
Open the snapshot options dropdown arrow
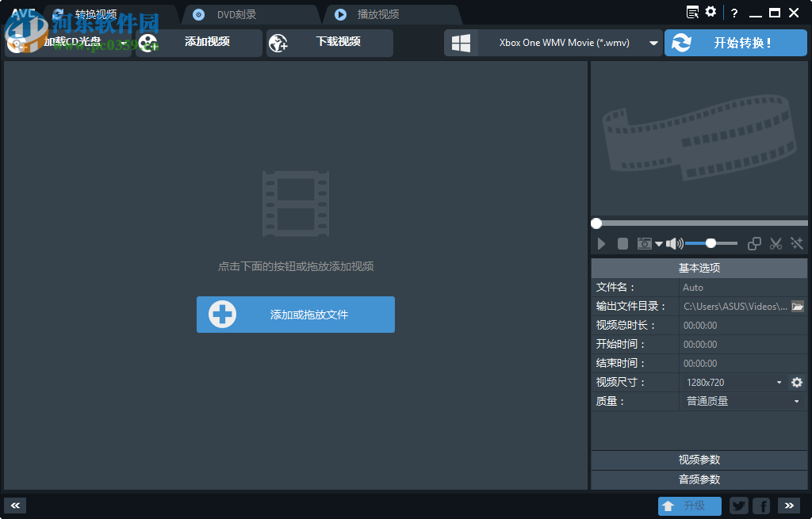point(659,243)
